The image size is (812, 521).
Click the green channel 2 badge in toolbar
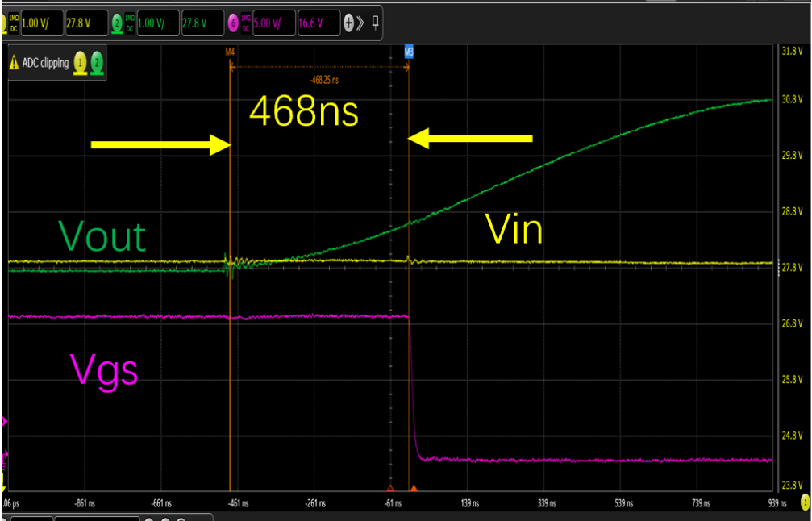click(x=118, y=23)
